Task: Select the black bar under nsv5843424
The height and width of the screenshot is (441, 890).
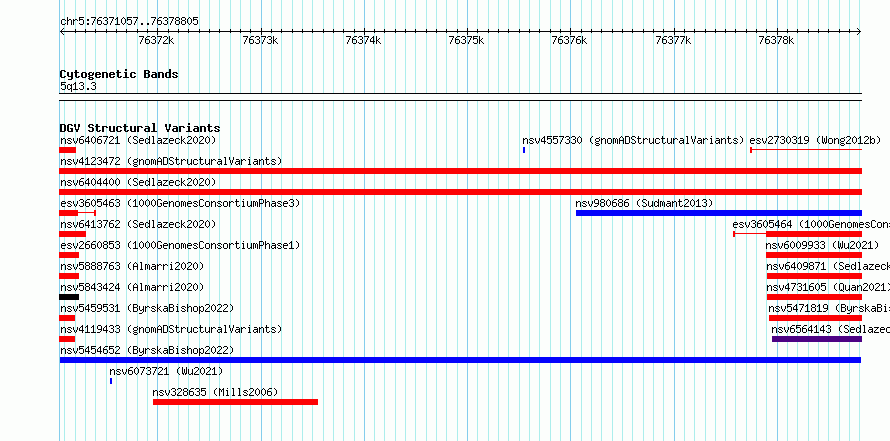Action: point(69,297)
